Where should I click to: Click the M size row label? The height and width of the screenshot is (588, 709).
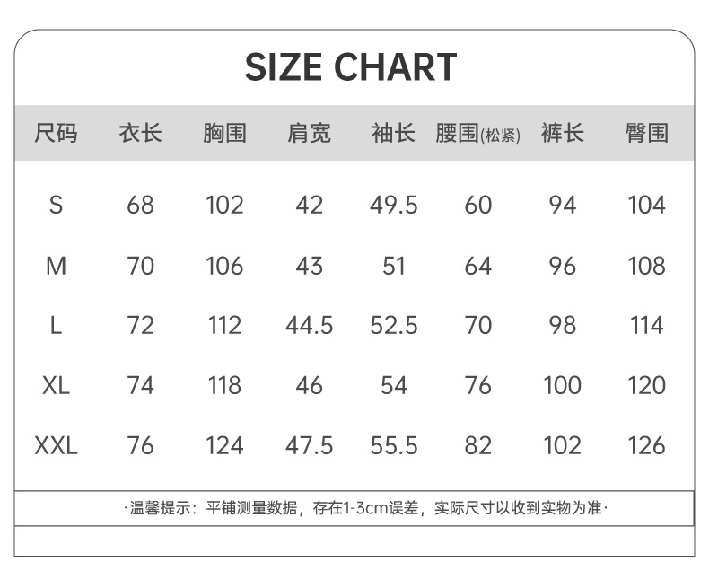pos(56,266)
